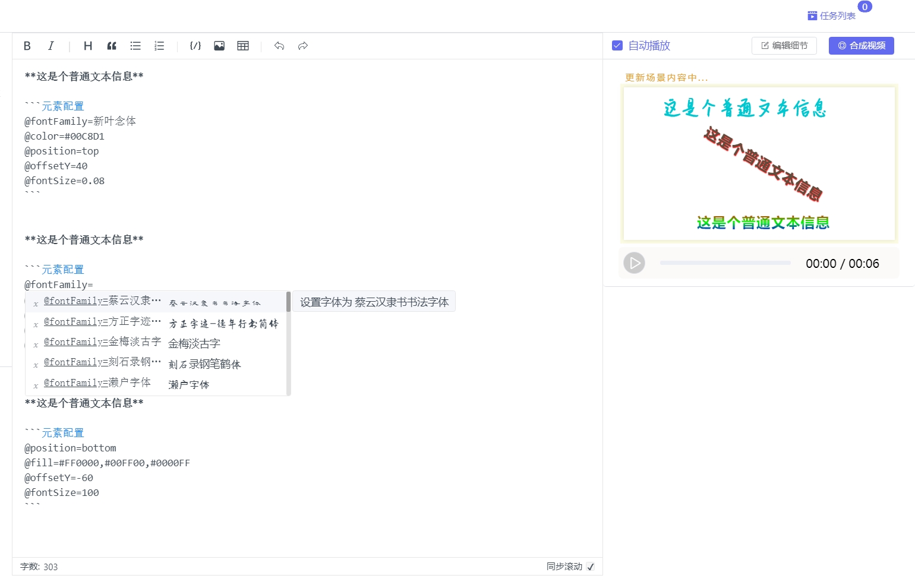Click the 字数: 303 word count
The height and width of the screenshot is (588, 915).
pos(39,567)
